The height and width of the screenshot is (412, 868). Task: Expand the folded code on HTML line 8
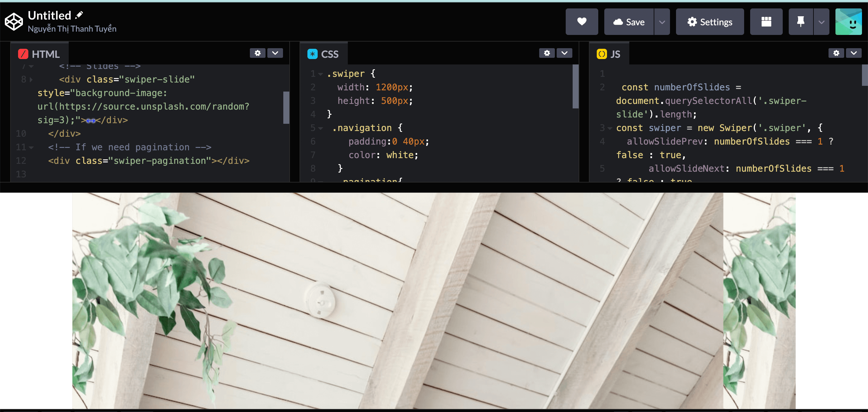coord(31,80)
